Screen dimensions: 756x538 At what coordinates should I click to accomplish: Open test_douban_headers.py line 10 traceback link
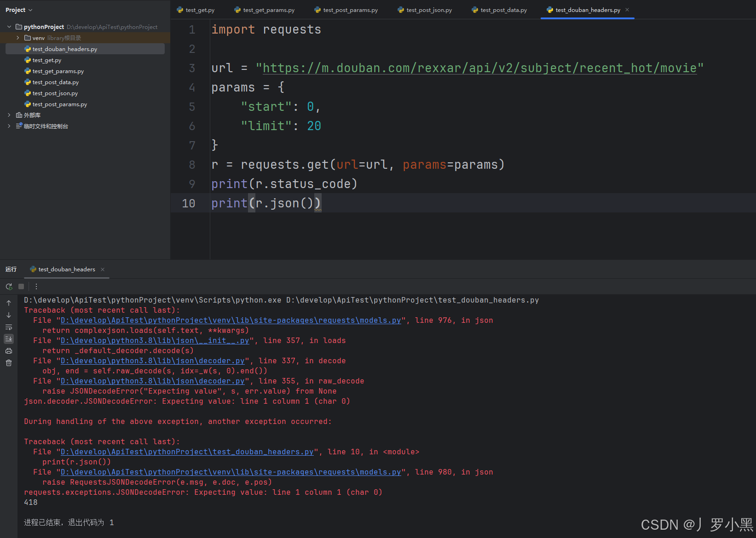(x=187, y=452)
